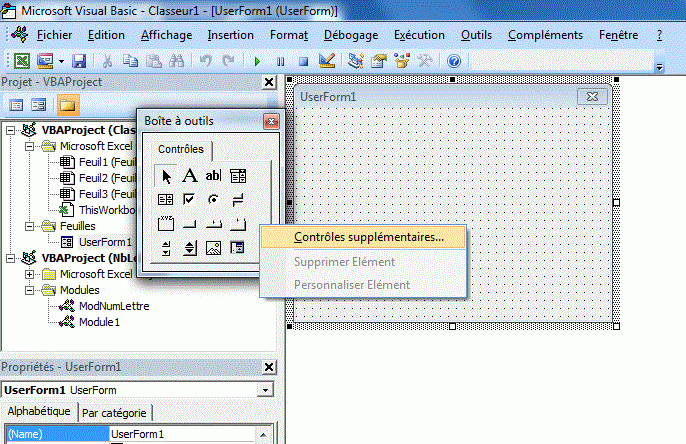686x444 pixels.
Task: Select the ToggleButton control in toolbox
Action: pos(238,200)
